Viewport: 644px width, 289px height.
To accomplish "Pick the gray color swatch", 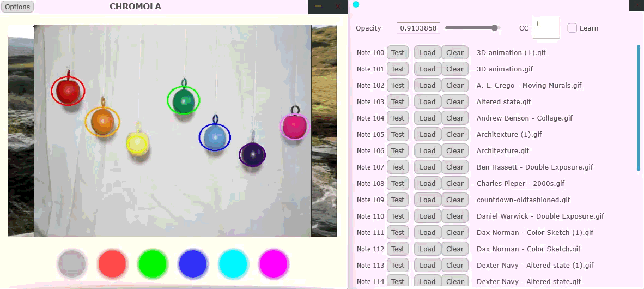I will [x=72, y=264].
